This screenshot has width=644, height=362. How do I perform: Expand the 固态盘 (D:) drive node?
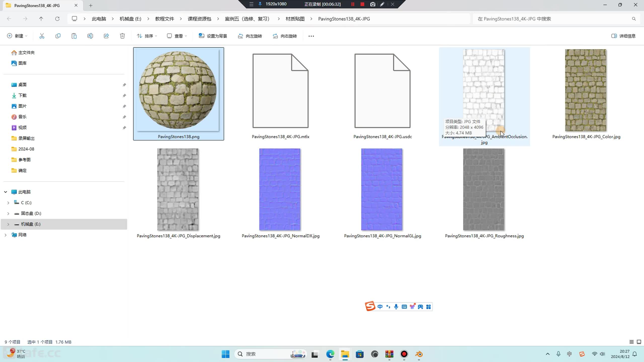click(x=8, y=213)
